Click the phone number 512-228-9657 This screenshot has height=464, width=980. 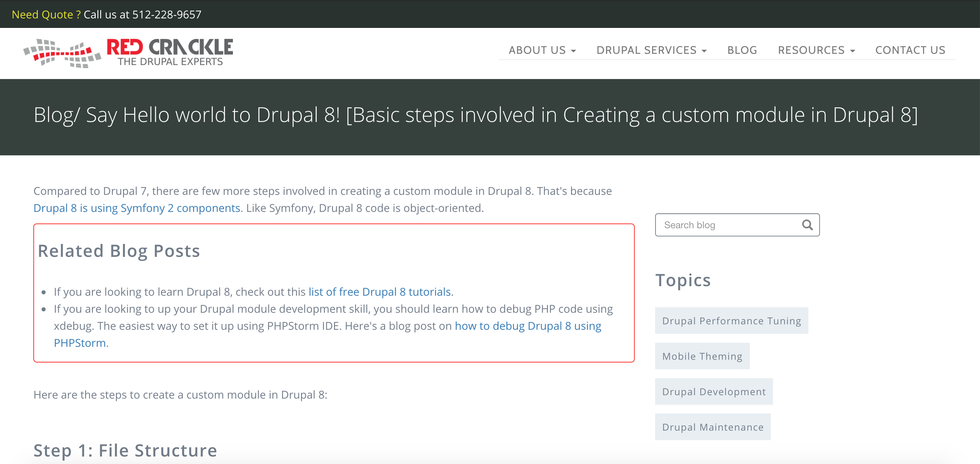click(x=167, y=14)
